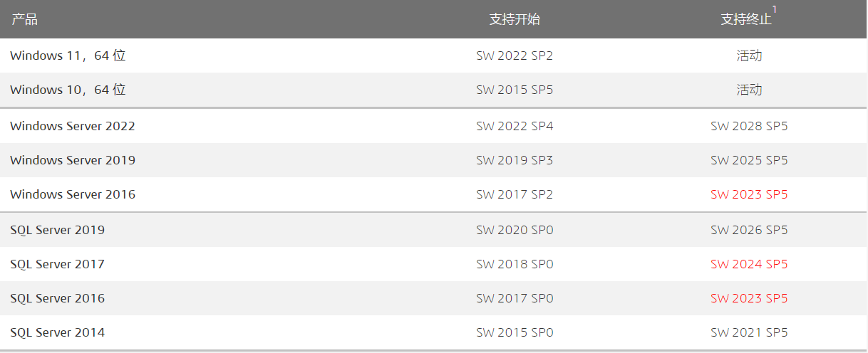868x353 pixels.
Task: Click SW 2022 SP2 start value
Action: 515,56
